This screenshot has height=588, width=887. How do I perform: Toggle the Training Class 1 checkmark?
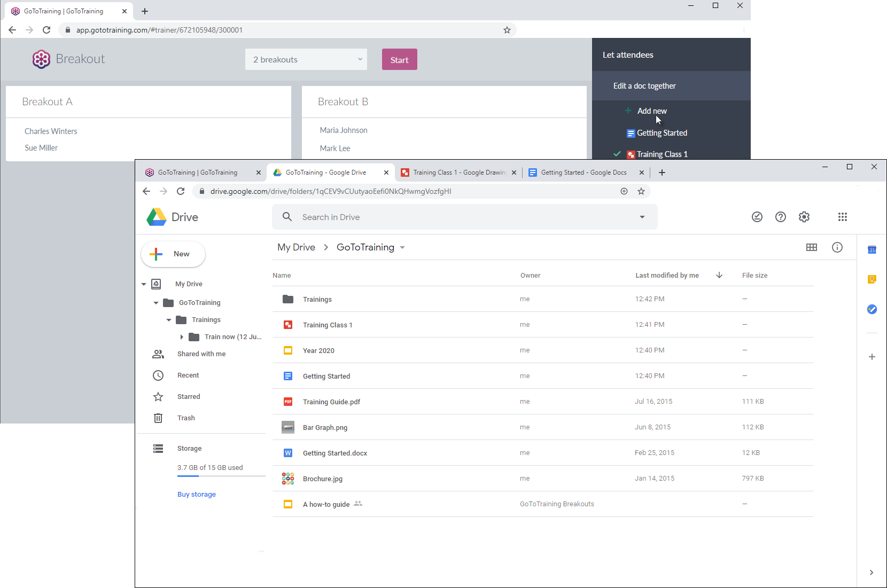[617, 154]
